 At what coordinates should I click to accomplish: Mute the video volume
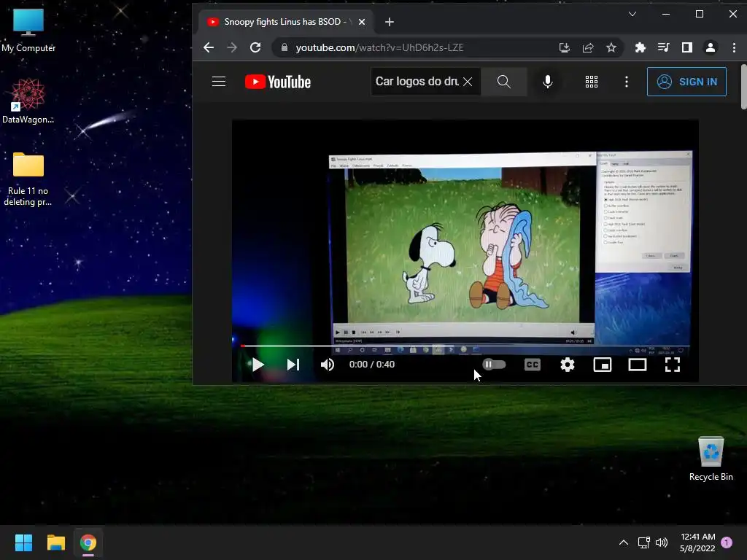click(328, 365)
